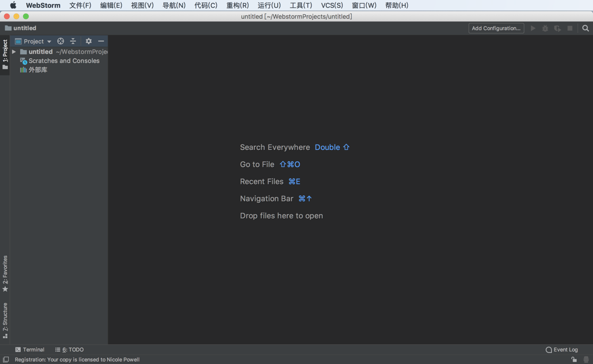The height and width of the screenshot is (364, 593).
Task: Open the Event Log
Action: (561, 350)
